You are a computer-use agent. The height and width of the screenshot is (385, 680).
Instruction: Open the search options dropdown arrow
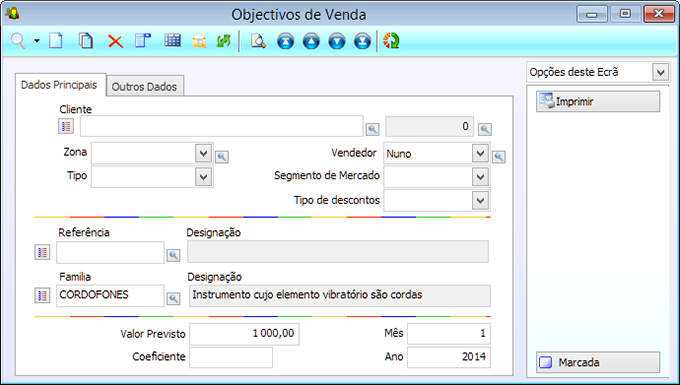point(37,41)
